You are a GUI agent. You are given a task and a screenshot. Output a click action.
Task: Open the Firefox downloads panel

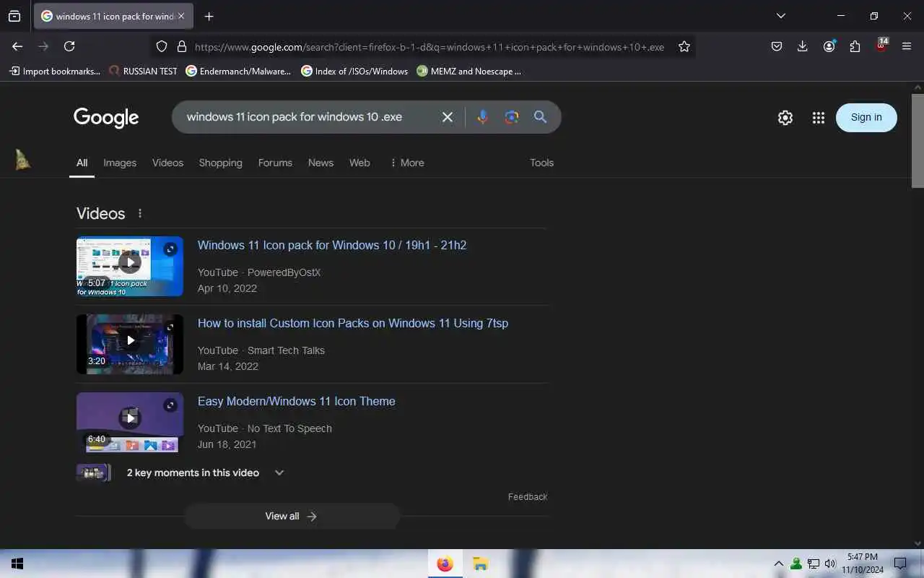click(802, 46)
